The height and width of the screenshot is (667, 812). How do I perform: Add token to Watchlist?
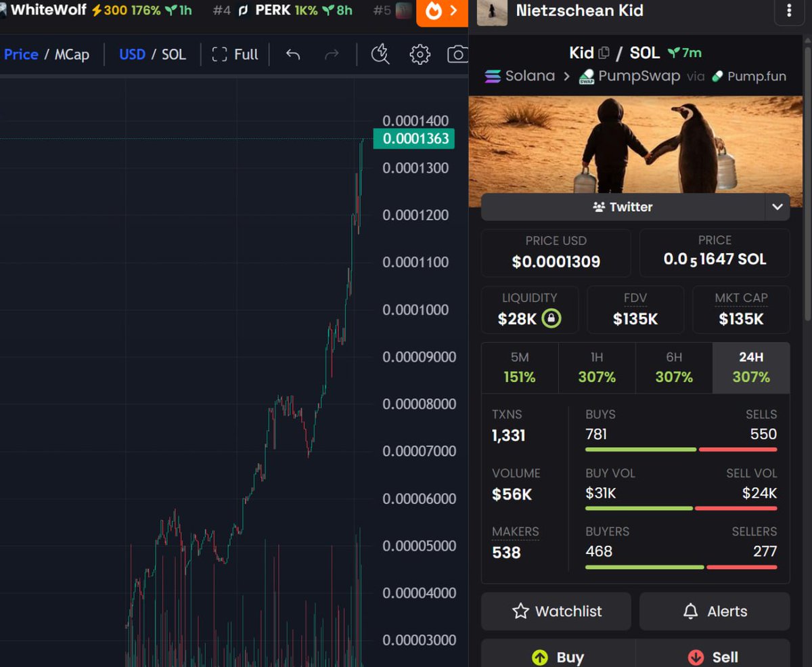(x=556, y=611)
